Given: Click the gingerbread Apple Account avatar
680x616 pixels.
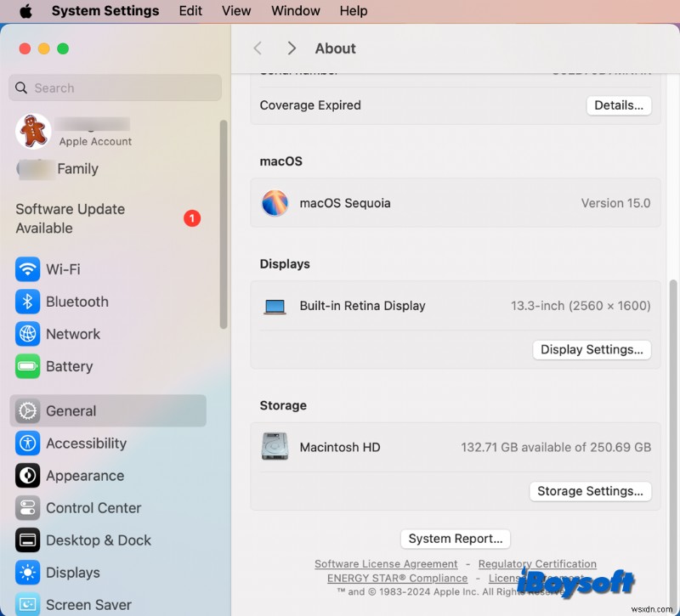Looking at the screenshot, I should coord(33,132).
